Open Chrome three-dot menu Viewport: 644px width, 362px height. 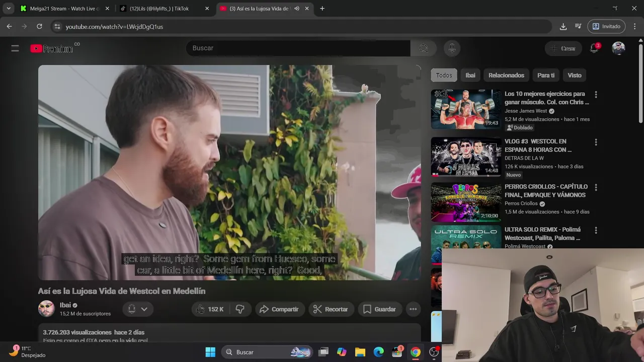click(635, 26)
